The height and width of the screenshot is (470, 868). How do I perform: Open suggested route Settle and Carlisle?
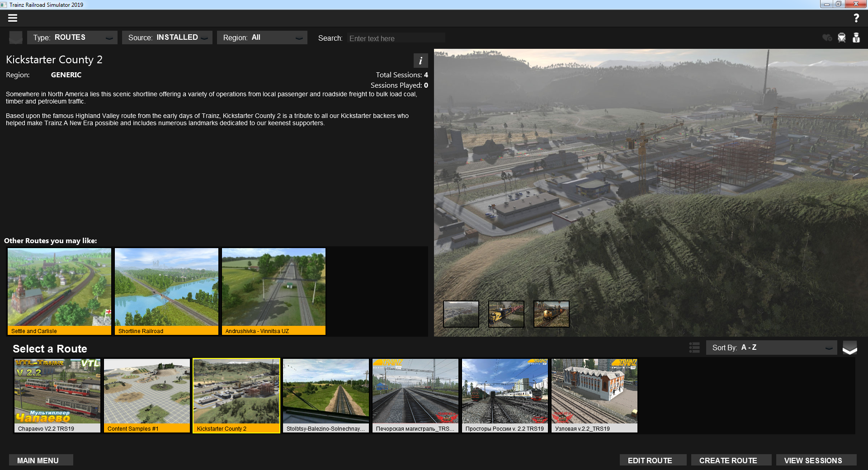(59, 291)
